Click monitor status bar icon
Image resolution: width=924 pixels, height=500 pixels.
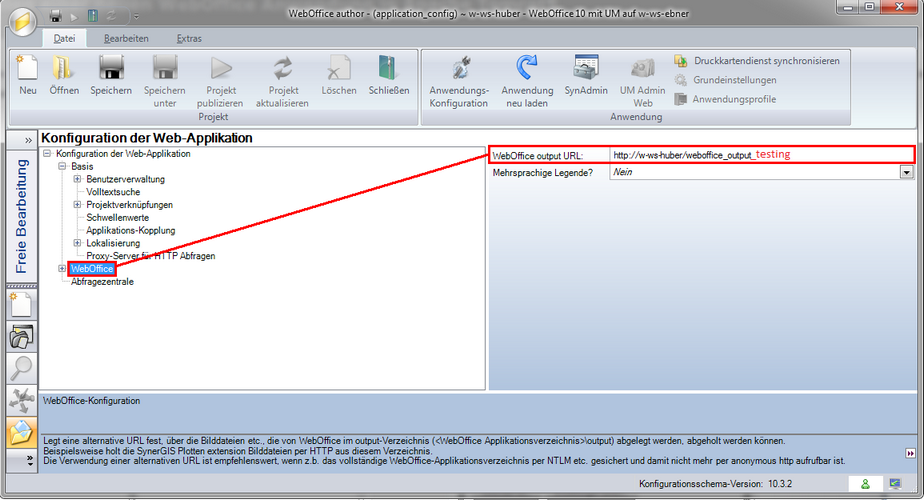click(895, 484)
